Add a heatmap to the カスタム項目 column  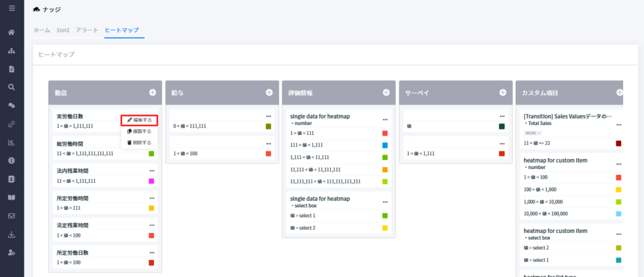(619, 93)
